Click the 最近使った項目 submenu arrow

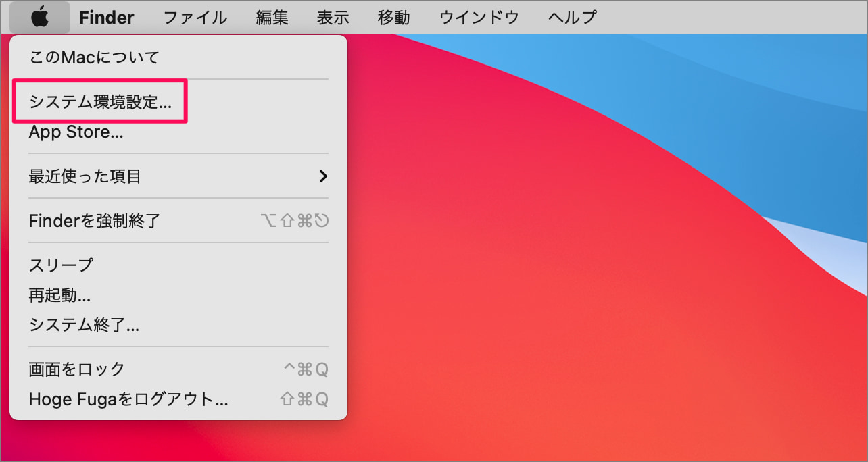click(324, 176)
